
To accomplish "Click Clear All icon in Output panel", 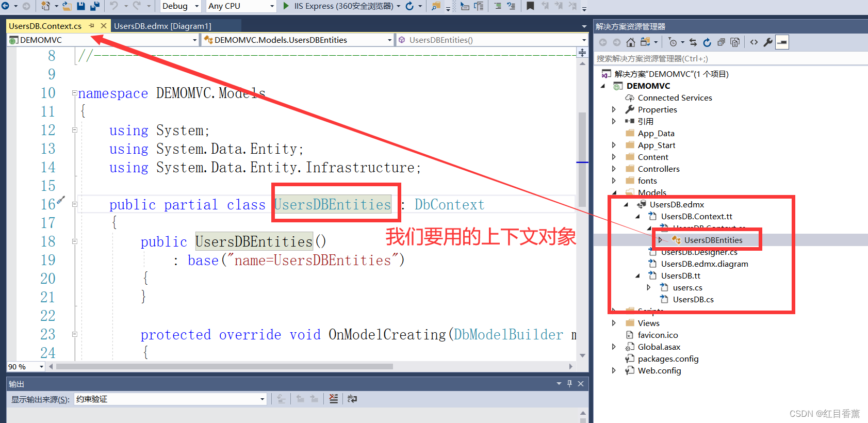I will point(334,399).
